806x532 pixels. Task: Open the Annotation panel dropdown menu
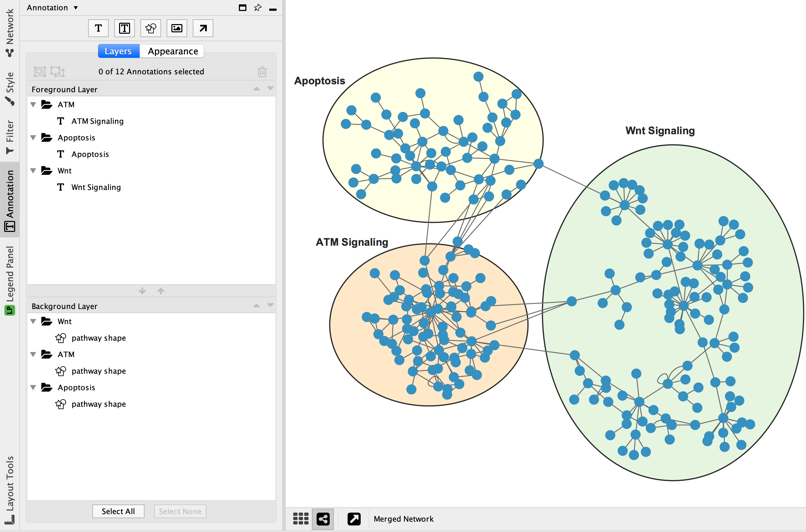pos(76,8)
